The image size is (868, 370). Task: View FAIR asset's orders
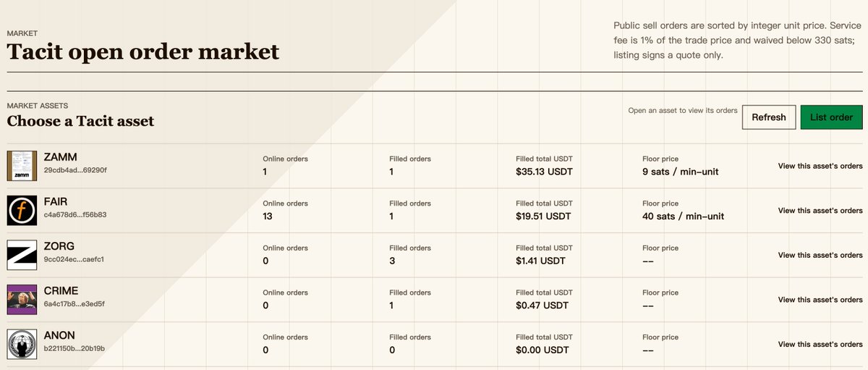click(x=820, y=211)
